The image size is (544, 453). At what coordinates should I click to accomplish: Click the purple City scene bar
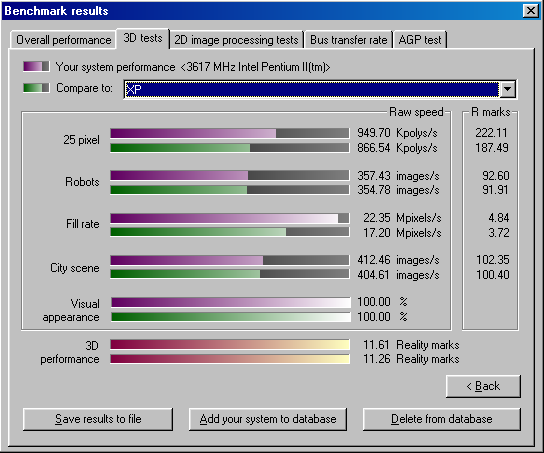coord(230,260)
